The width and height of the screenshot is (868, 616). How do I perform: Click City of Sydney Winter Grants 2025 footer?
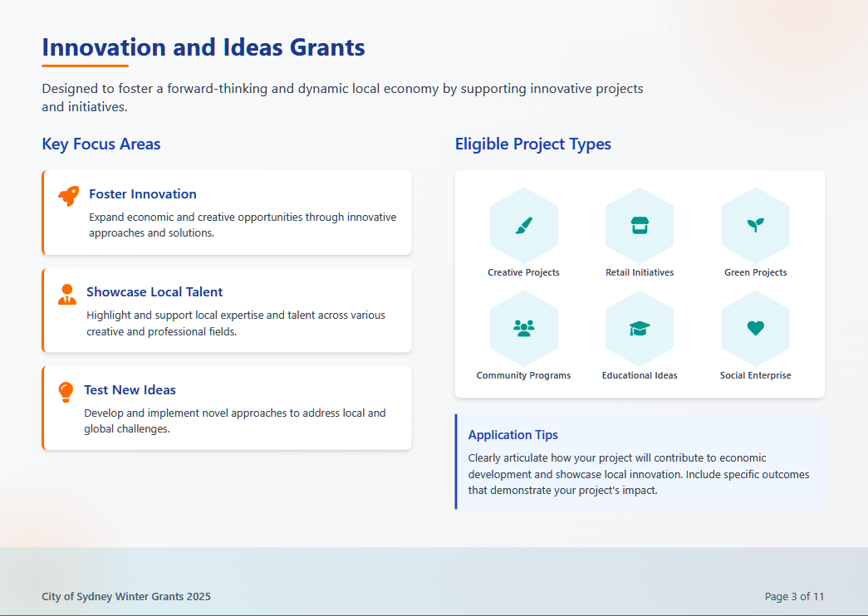pos(126,596)
